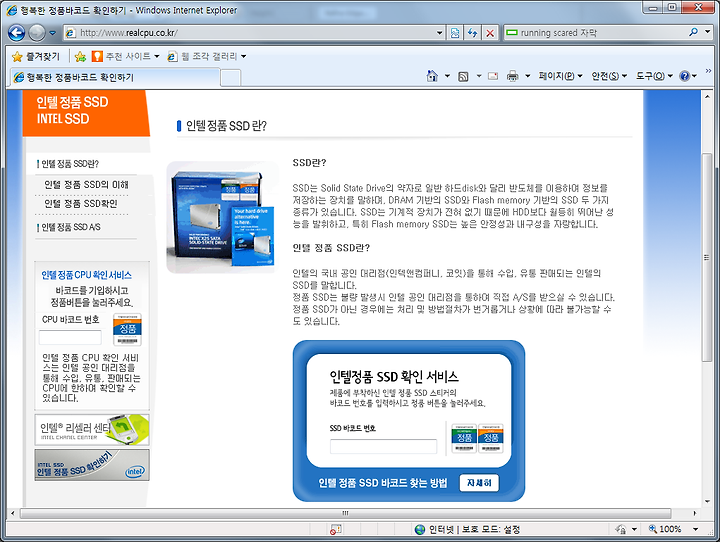Open the 페이지(P) menu
Viewport: 720px width, 542px height.
tap(561, 76)
